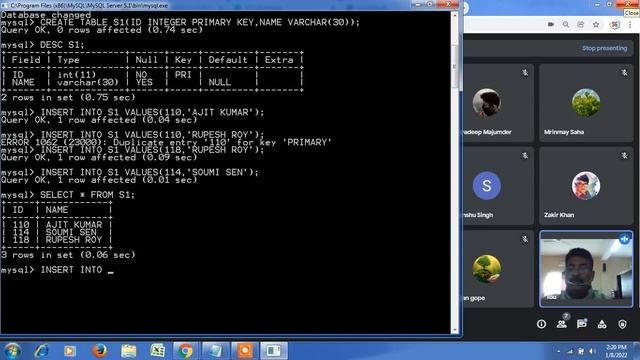Select the Singh participant tile with S avatar
The image size is (640, 360).
point(498,186)
